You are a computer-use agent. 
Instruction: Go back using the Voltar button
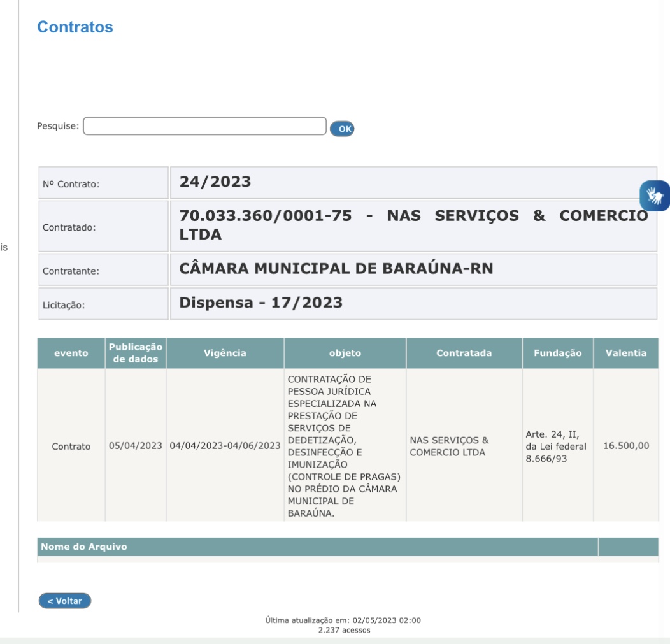pos(65,601)
